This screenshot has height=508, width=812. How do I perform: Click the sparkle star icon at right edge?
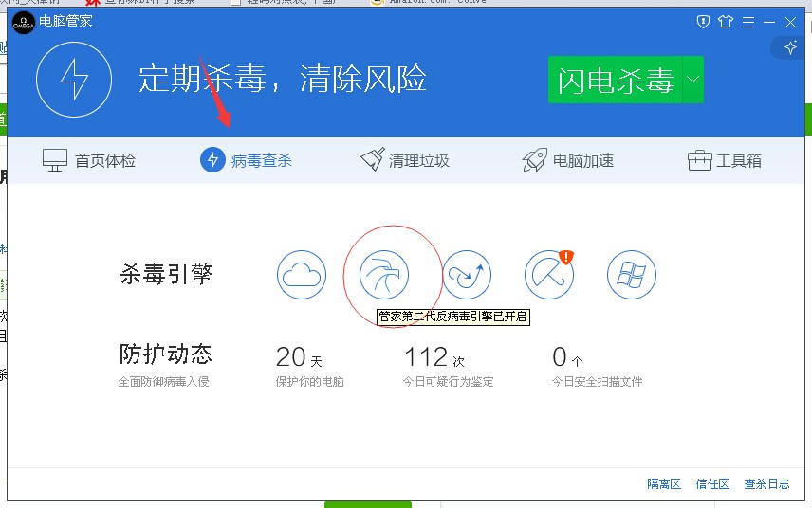pyautogui.click(x=790, y=48)
